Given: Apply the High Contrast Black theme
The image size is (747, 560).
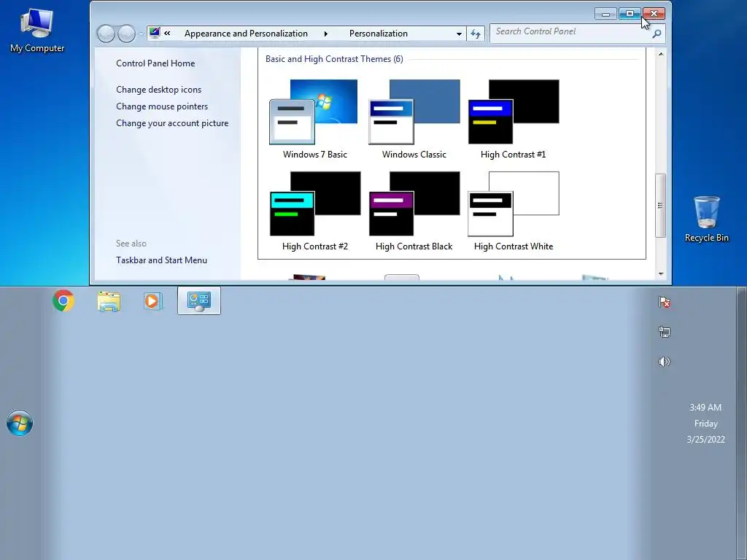Looking at the screenshot, I should pyautogui.click(x=414, y=211).
